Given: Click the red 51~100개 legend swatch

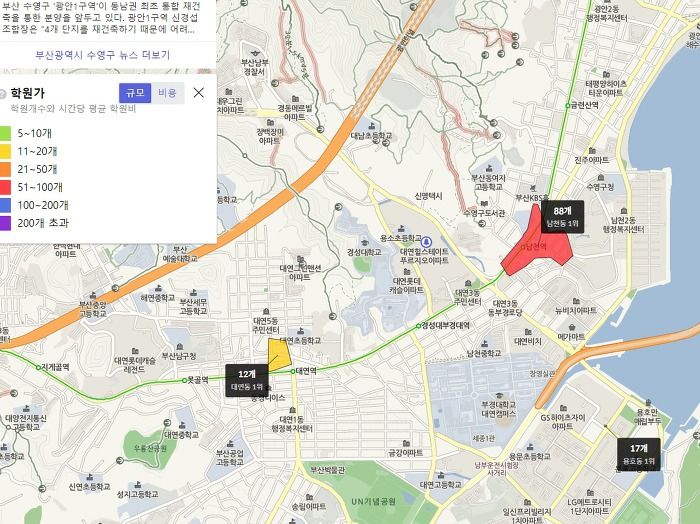Looking at the screenshot, I should 4,187.
